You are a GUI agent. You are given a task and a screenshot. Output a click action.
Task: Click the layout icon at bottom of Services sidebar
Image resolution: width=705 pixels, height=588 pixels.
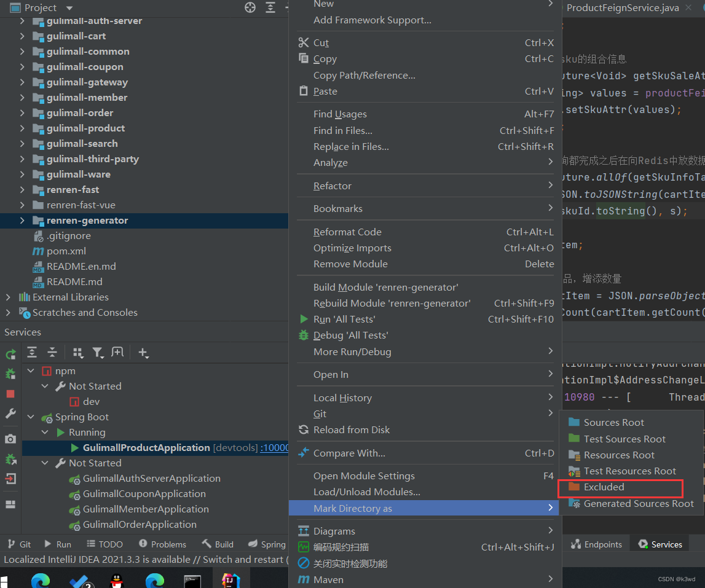[x=10, y=504]
